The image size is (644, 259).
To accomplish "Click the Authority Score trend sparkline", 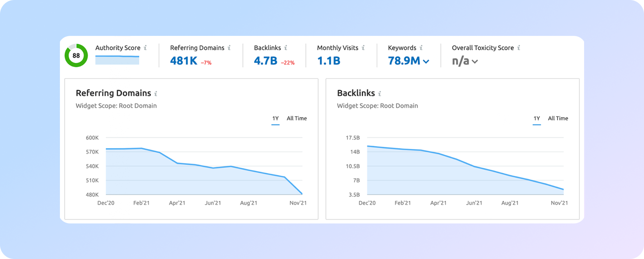I will [117, 60].
